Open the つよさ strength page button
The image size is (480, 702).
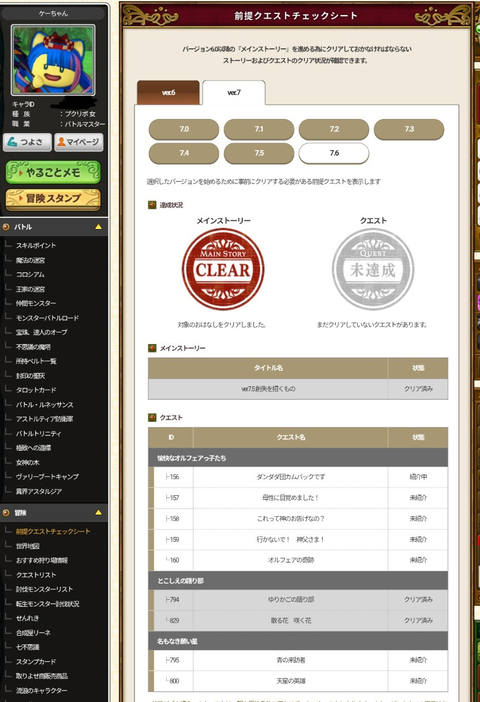(27, 142)
